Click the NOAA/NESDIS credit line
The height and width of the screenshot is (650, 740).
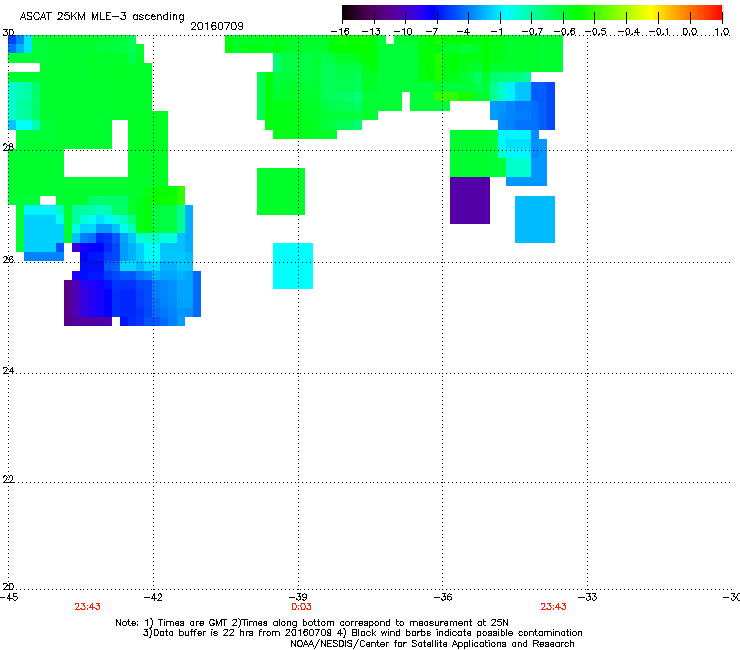click(x=432, y=644)
